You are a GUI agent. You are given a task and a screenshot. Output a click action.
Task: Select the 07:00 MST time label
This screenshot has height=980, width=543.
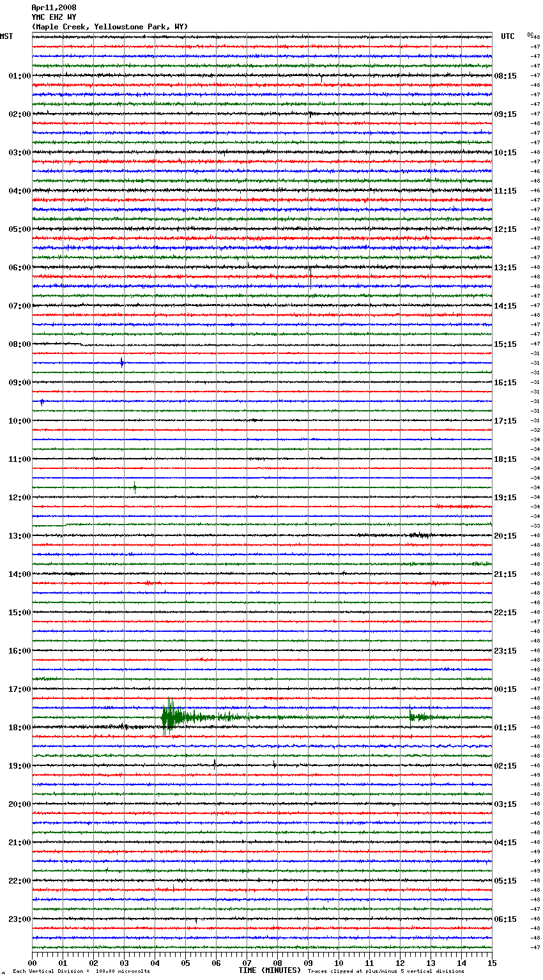point(20,306)
